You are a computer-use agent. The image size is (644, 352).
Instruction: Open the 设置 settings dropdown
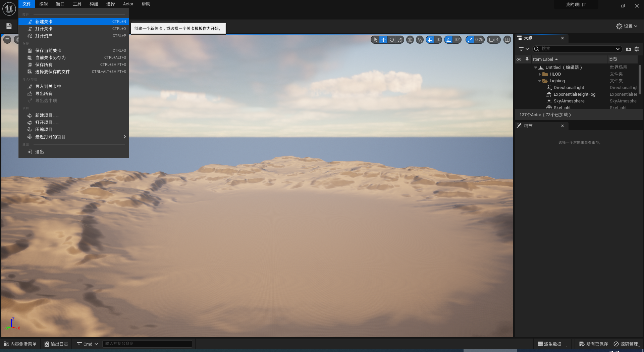[626, 26]
